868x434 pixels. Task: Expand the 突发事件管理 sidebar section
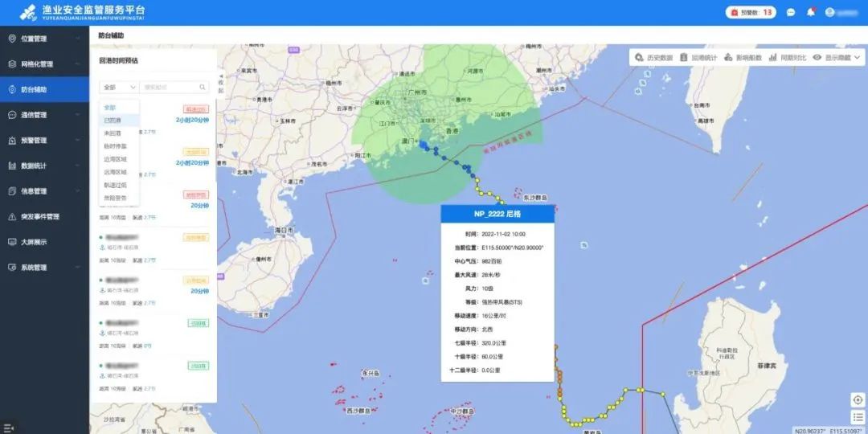coord(44,216)
